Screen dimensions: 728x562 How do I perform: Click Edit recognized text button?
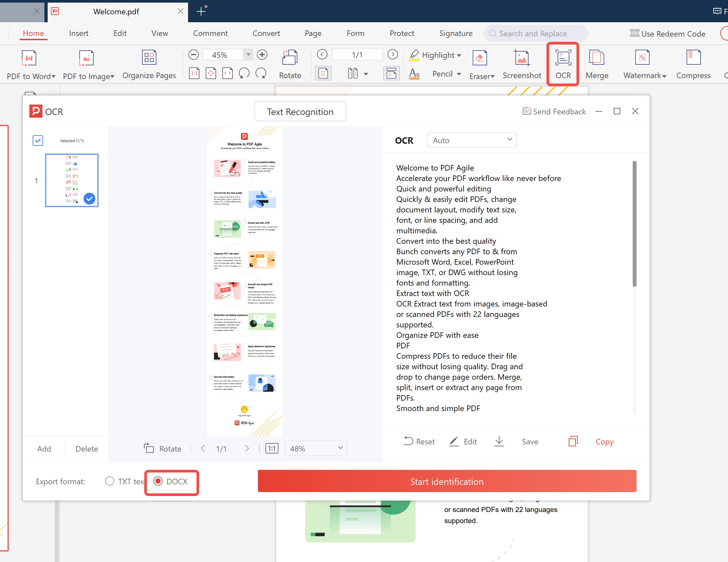tap(463, 441)
